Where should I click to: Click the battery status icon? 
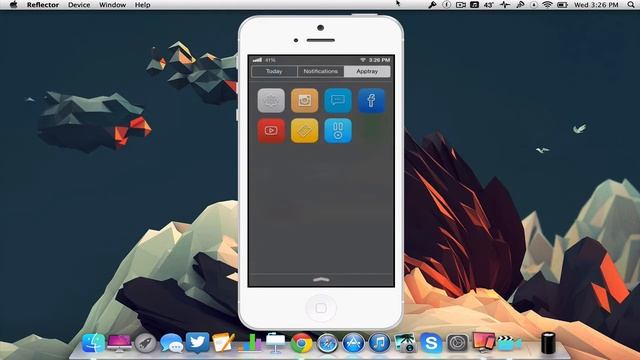point(562,5)
